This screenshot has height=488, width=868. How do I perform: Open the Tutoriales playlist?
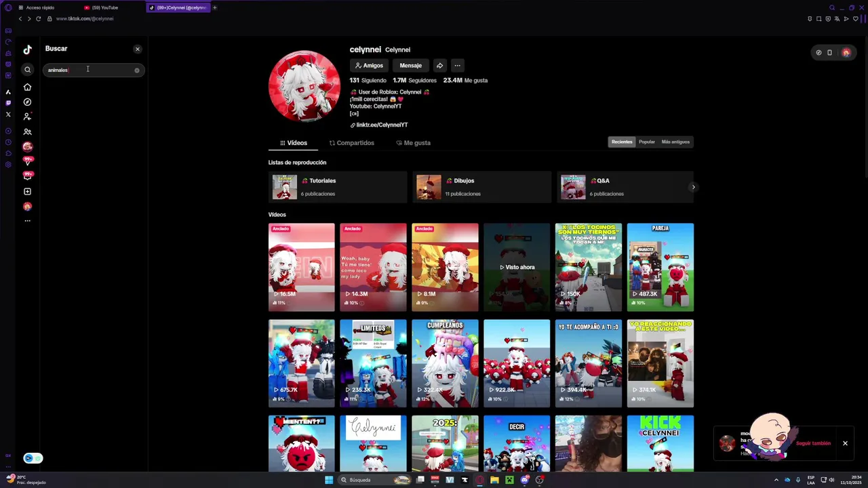(338, 187)
